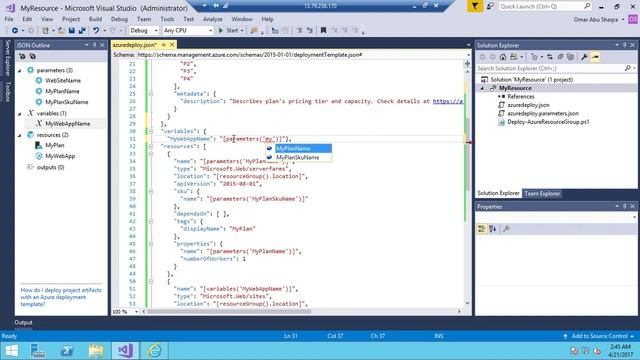Open PowerShell from the taskbar
Viewport: 640px width, 360px height.
coord(67,351)
